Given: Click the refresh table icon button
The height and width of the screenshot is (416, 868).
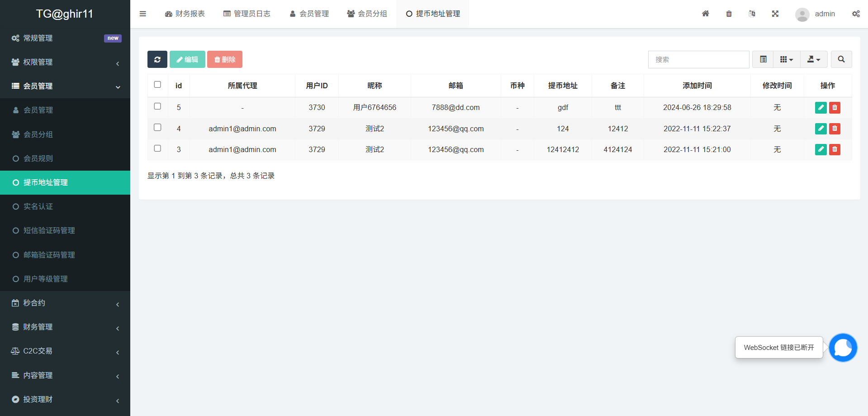Looking at the screenshot, I should (x=157, y=59).
